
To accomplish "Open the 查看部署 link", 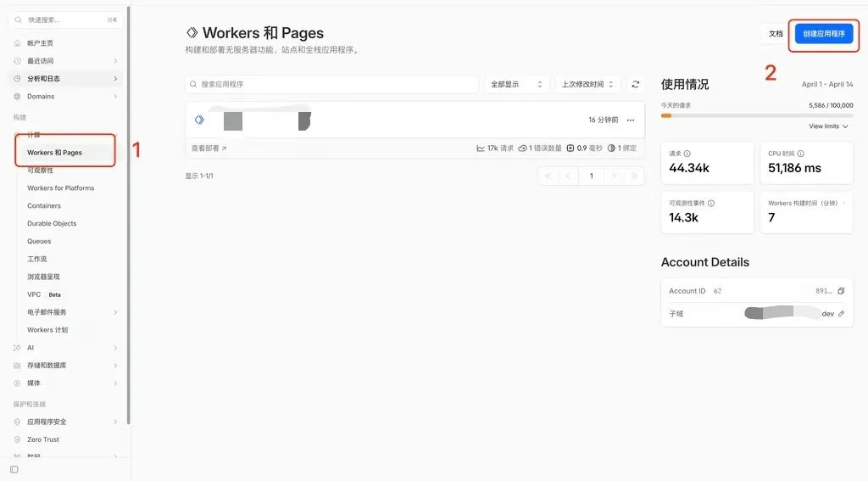I will coord(209,148).
